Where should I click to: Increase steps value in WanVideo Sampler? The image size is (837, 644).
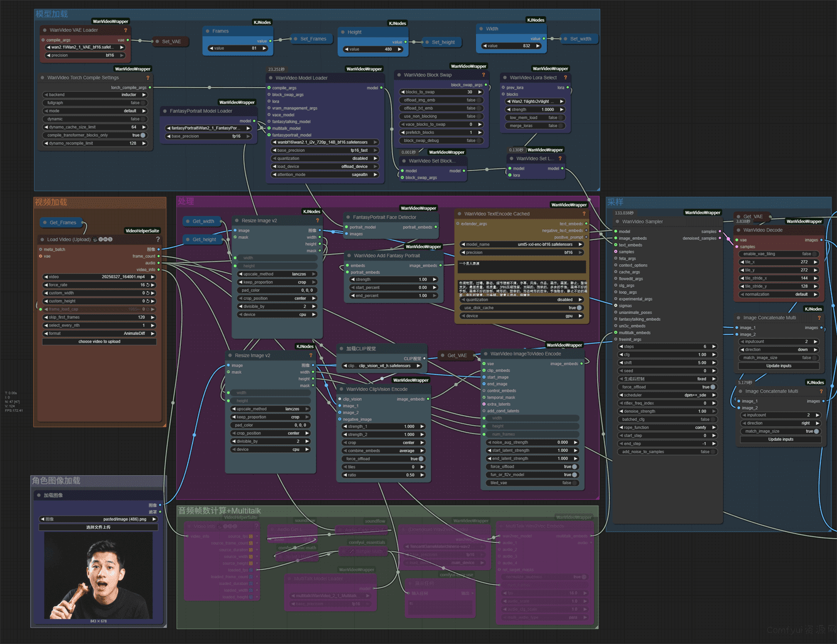click(x=714, y=347)
